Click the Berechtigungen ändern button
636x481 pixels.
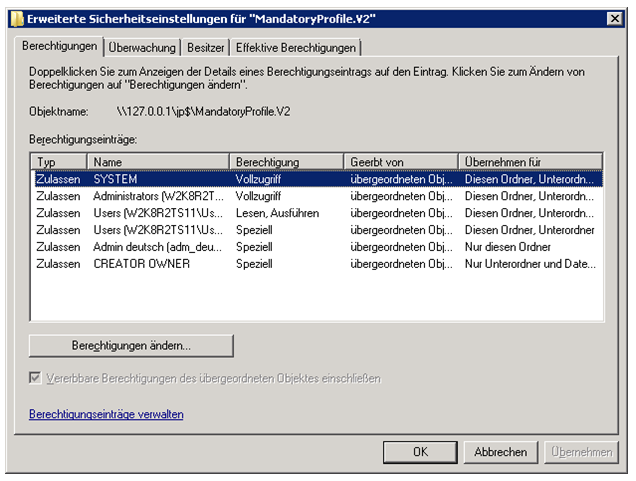click(131, 345)
